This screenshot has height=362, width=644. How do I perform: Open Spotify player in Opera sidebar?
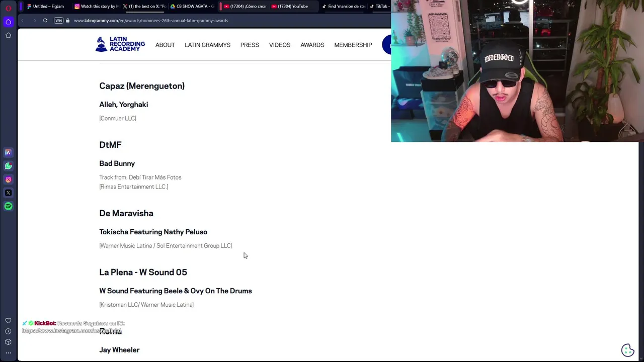pos(8,206)
